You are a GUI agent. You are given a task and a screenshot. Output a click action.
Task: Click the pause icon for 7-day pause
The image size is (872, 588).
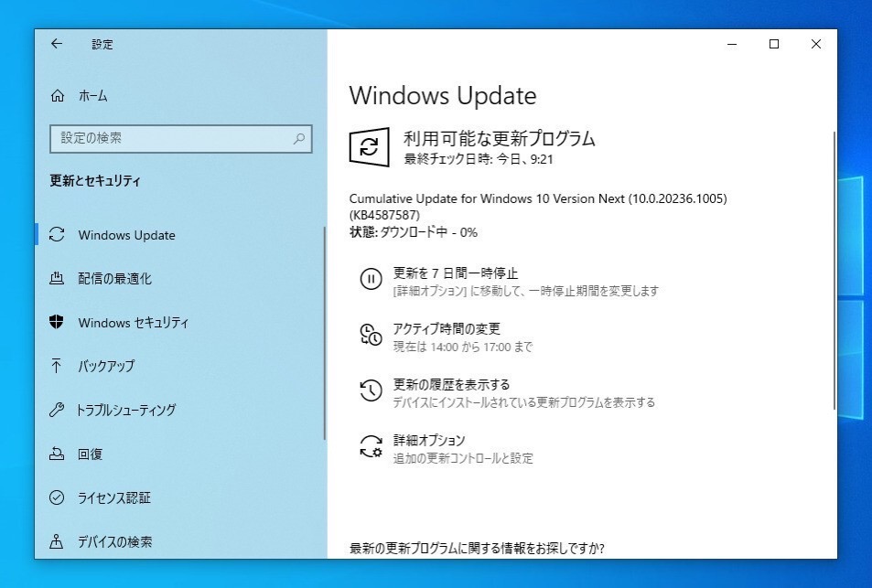click(x=371, y=278)
